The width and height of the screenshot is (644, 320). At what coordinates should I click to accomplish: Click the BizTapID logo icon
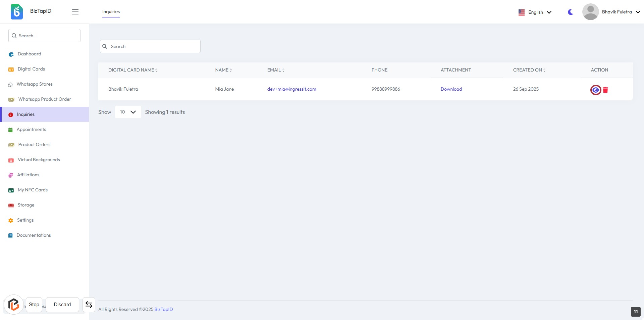(17, 12)
